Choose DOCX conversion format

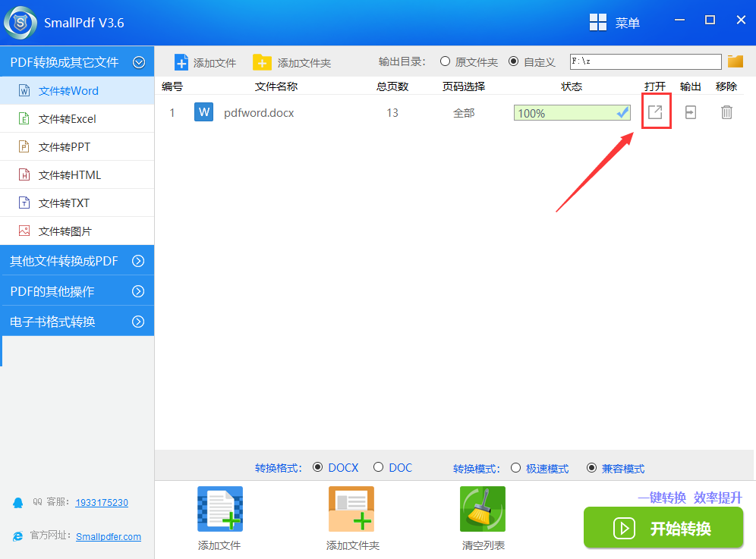click(x=317, y=467)
